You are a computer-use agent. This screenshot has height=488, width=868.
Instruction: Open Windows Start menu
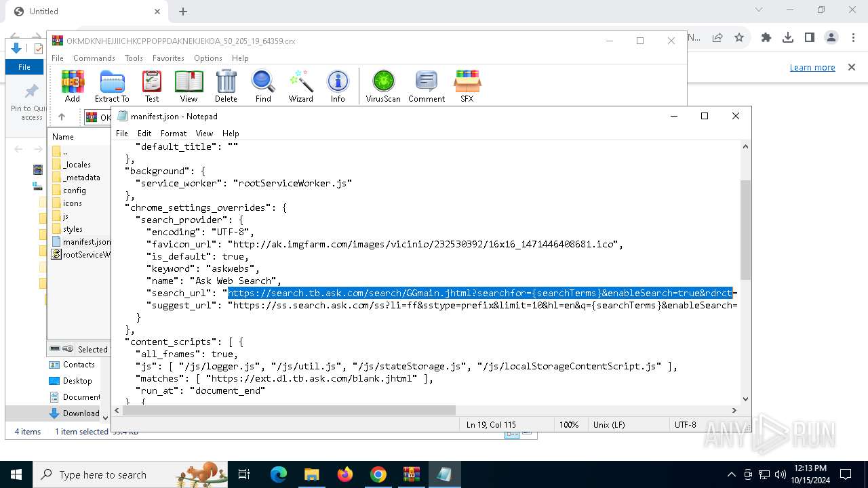tap(16, 474)
